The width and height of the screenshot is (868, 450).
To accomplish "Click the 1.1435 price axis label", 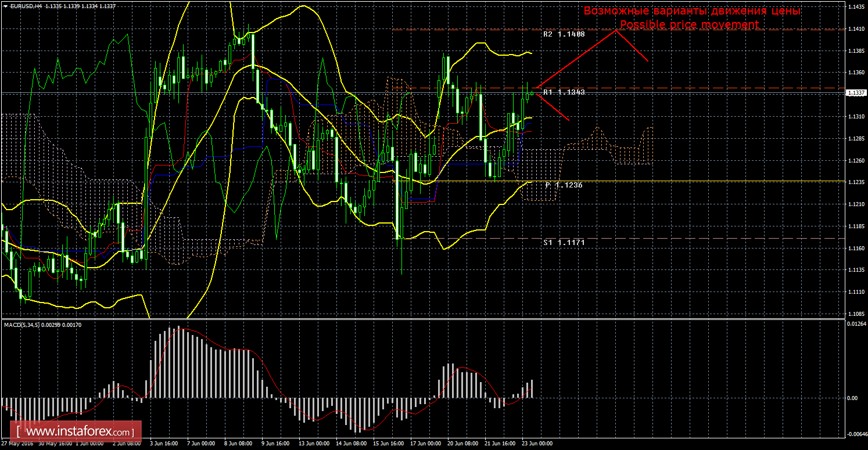I will [x=857, y=6].
